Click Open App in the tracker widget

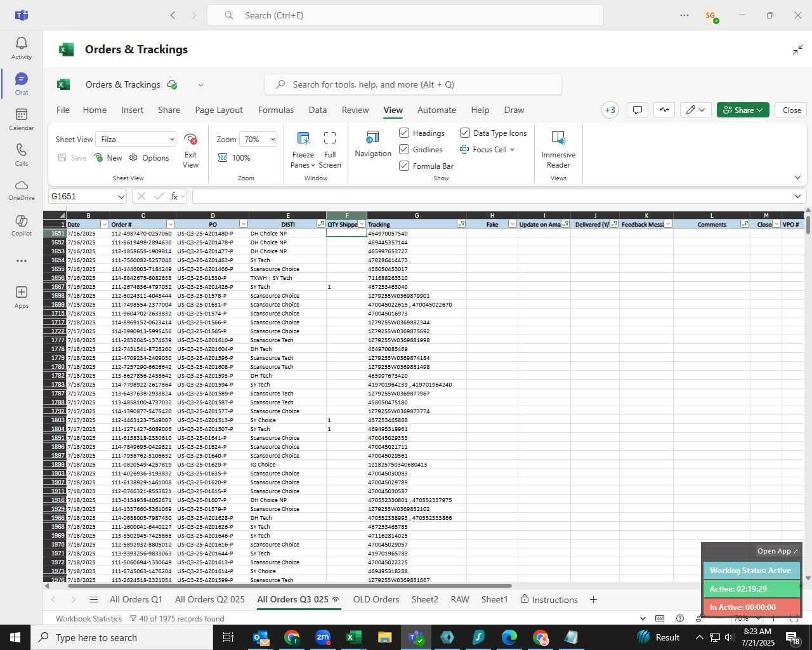pos(777,551)
